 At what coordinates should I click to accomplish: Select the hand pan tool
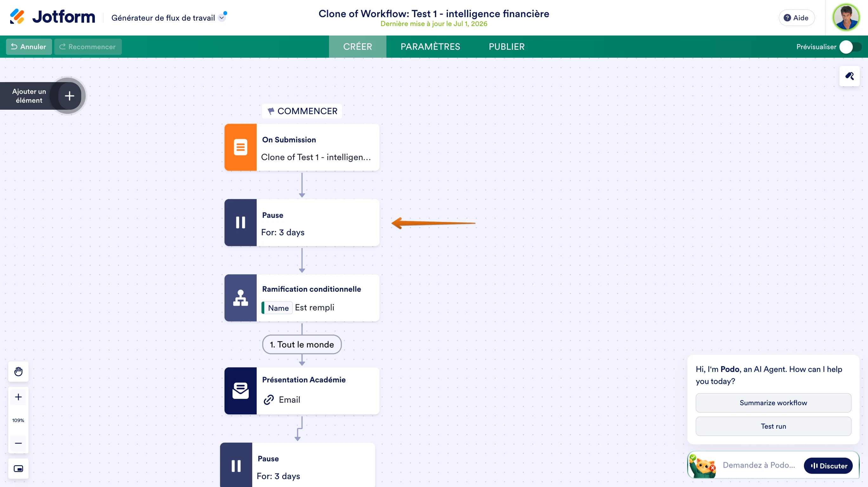pyautogui.click(x=18, y=372)
